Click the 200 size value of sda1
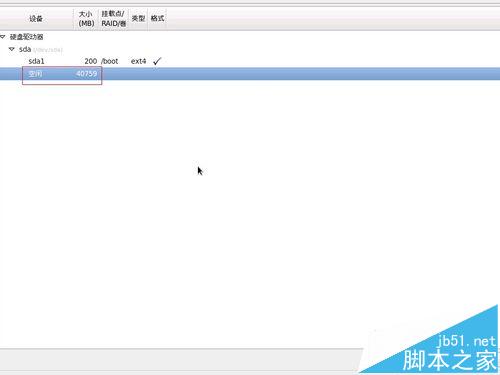Screen dimensions: 500x375 coord(91,61)
